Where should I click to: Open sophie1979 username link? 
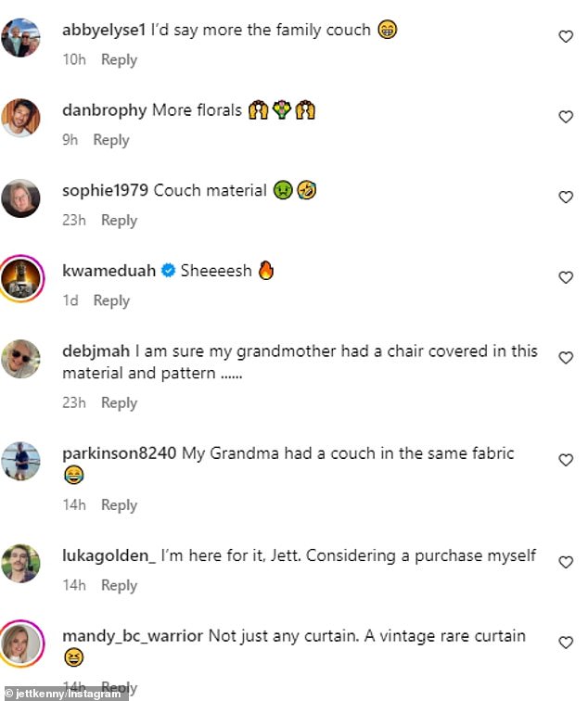pyautogui.click(x=105, y=190)
